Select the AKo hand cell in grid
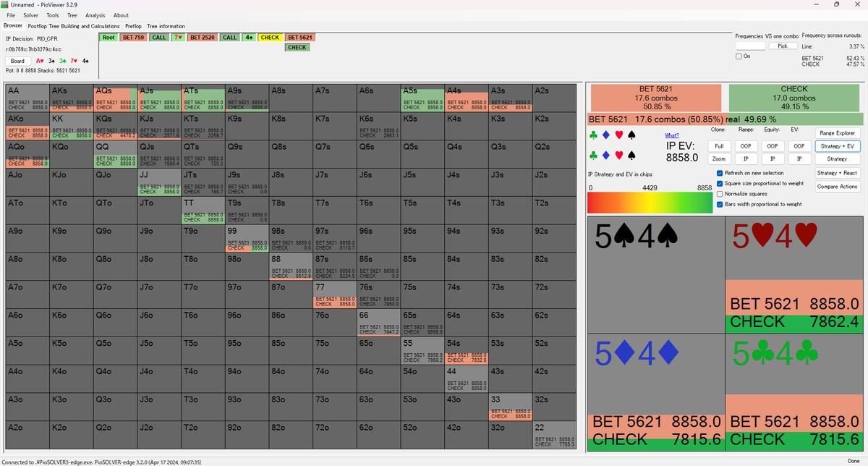This screenshot has width=868, height=466. pyautogui.click(x=27, y=126)
